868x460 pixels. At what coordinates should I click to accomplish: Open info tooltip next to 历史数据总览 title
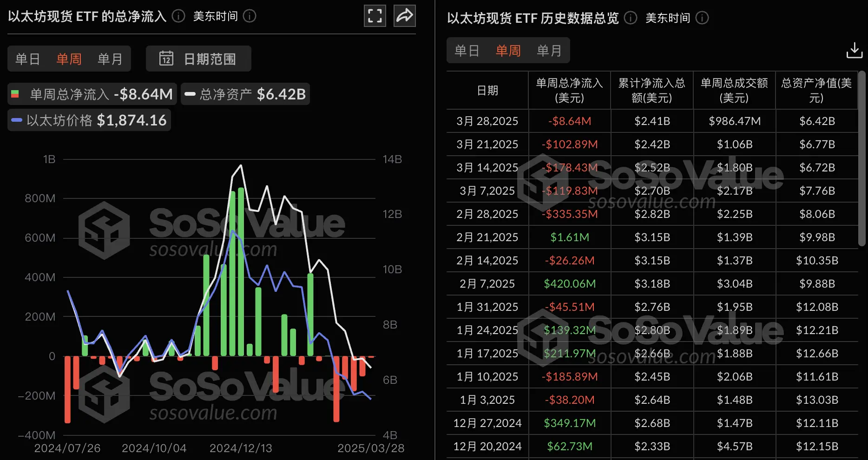tap(631, 18)
